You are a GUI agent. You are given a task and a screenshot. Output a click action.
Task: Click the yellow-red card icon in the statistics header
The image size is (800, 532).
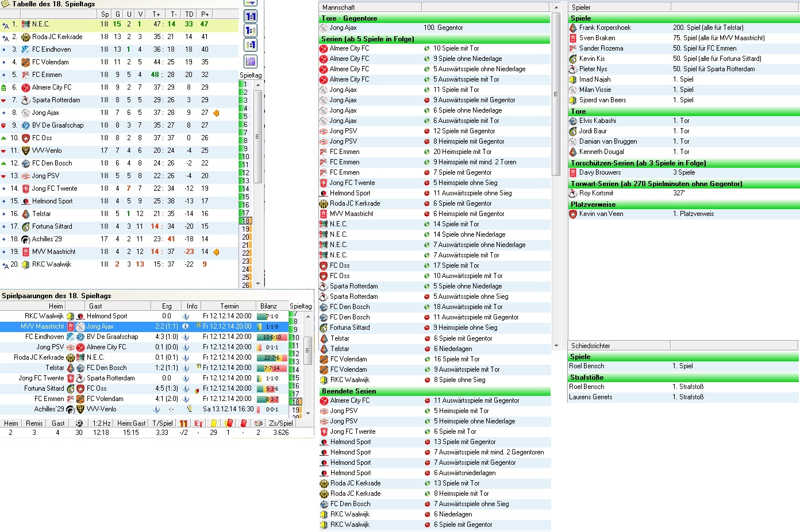coord(228,423)
